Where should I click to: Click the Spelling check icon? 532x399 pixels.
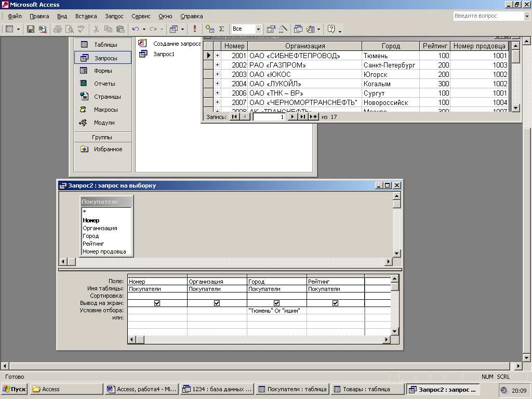[x=82, y=29]
